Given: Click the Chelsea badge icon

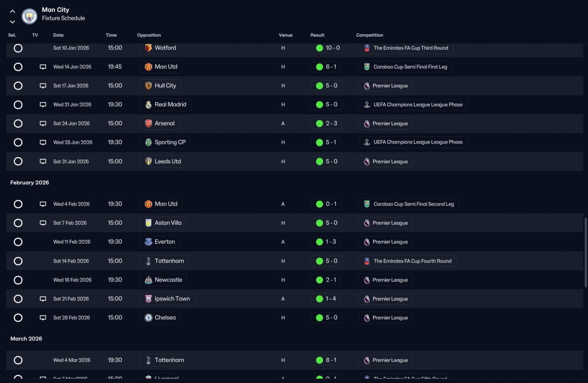Looking at the screenshot, I should pos(148,318).
